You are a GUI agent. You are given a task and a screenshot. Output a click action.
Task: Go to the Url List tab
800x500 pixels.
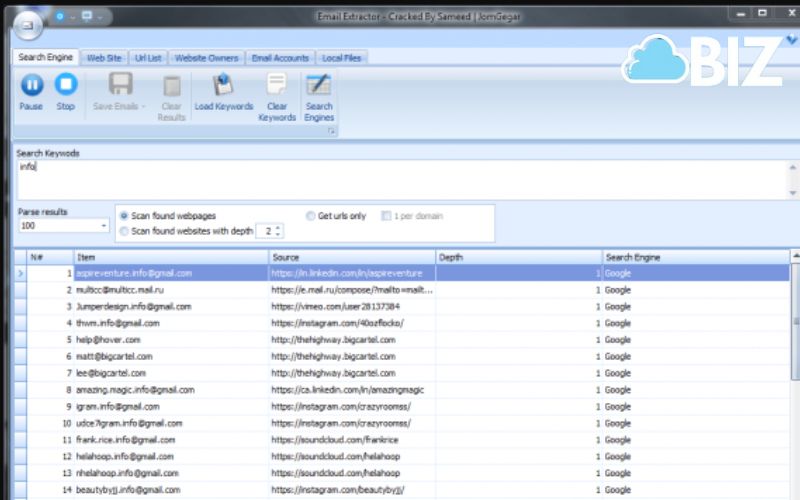[148, 58]
